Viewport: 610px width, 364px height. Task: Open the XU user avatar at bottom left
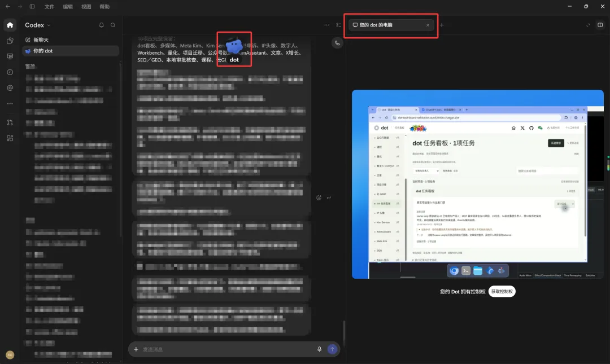pyautogui.click(x=10, y=354)
